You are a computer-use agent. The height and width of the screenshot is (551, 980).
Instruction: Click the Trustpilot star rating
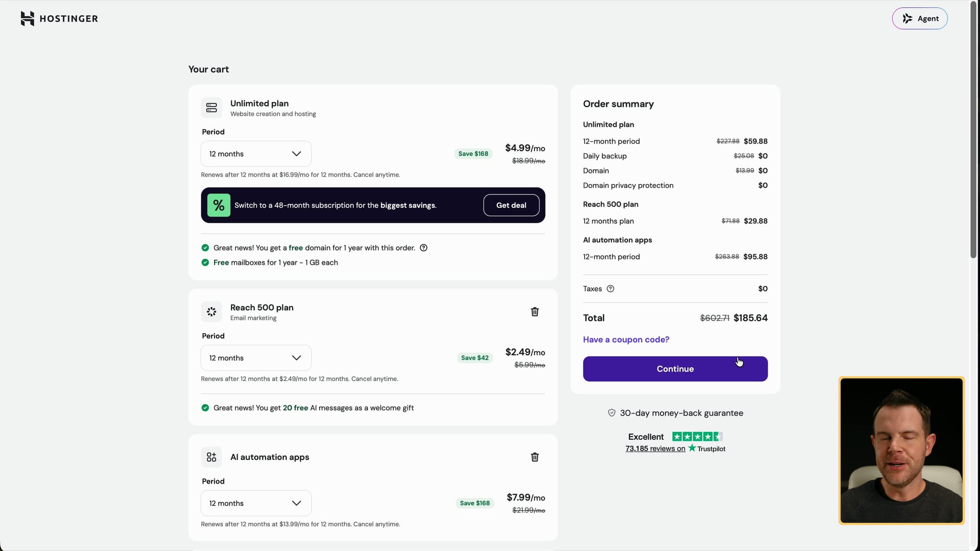(697, 436)
